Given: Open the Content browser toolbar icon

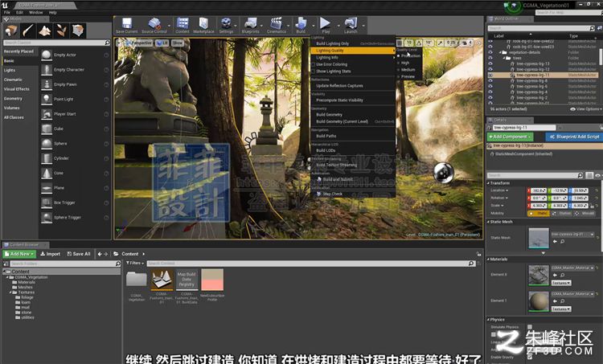Looking at the screenshot, I should tap(183, 23).
